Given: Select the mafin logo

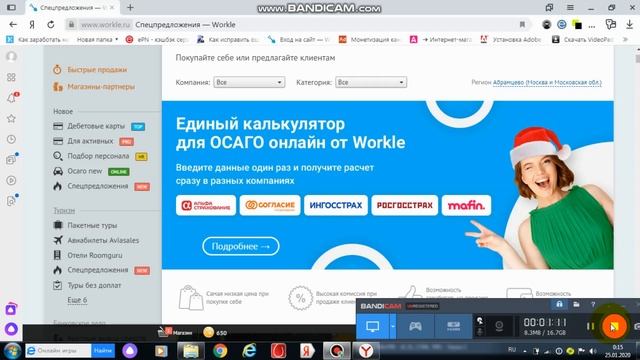Looking at the screenshot, I should click(466, 205).
